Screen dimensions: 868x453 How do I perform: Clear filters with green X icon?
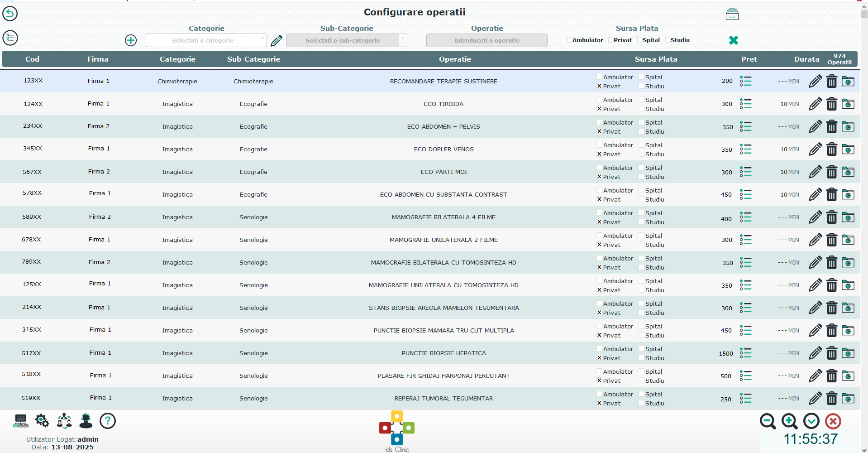click(x=734, y=40)
